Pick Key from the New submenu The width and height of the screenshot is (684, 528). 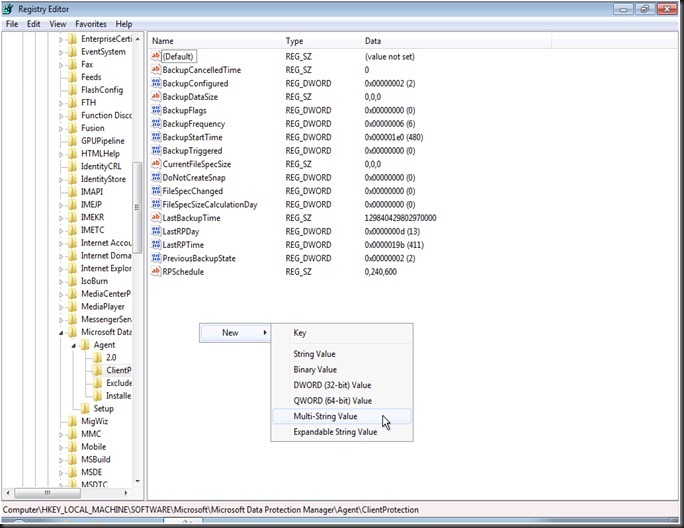click(300, 333)
